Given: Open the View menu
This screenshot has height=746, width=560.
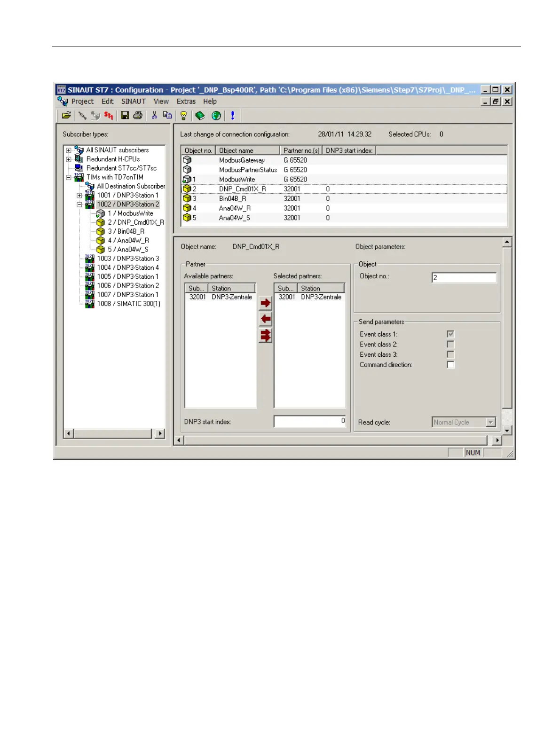Looking at the screenshot, I should click(x=161, y=102).
